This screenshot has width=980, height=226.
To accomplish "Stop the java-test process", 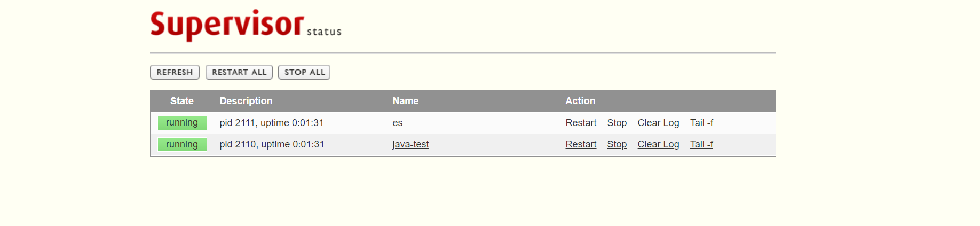I will [617, 144].
